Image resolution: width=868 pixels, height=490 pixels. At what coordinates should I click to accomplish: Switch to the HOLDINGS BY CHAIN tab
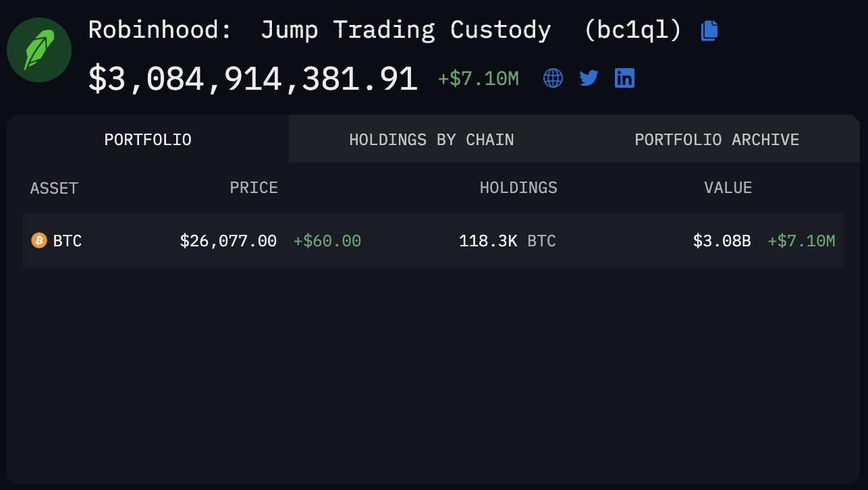(x=431, y=140)
